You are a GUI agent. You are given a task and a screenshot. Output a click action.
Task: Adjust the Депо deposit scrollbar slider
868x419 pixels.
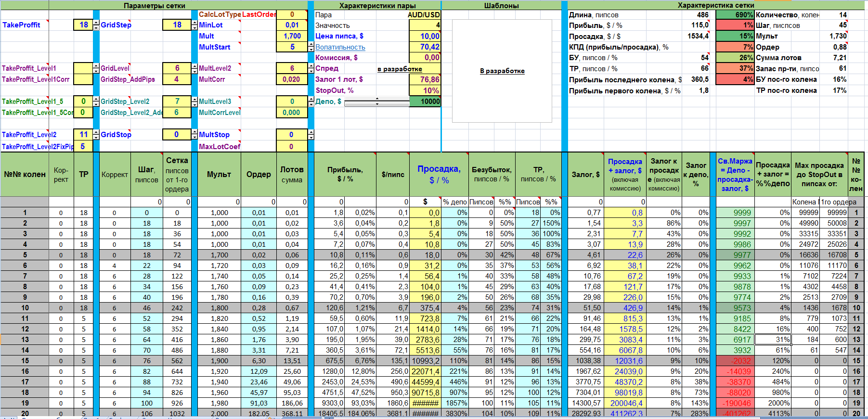pos(376,102)
